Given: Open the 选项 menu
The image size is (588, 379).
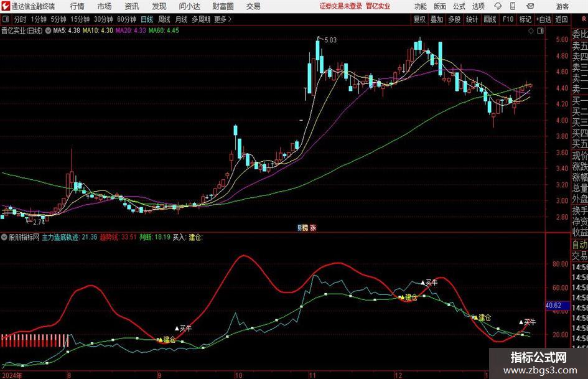Looking at the screenshot, I should point(478,6).
